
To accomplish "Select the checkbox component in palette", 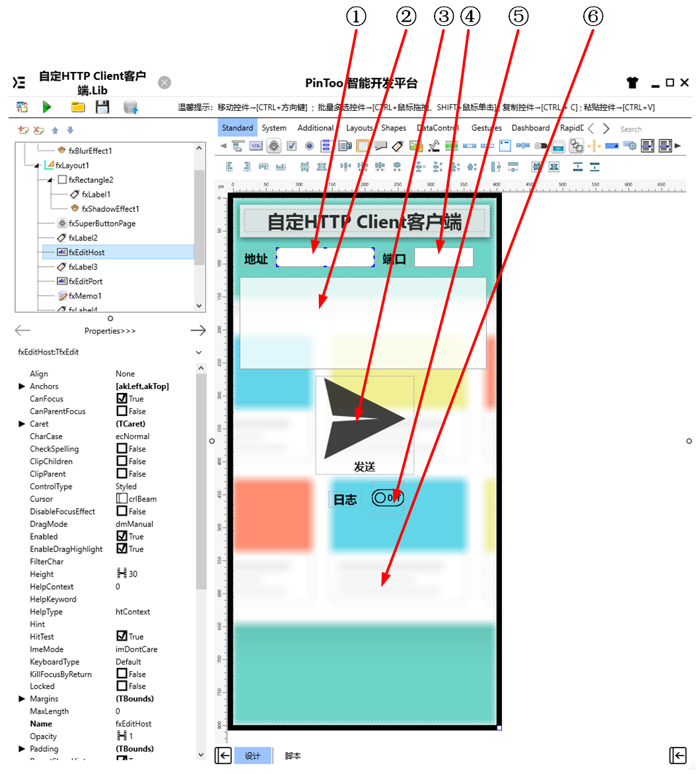I will 292,145.
